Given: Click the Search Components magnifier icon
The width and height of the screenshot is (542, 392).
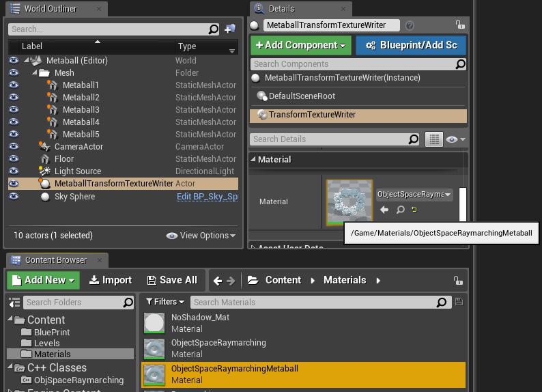Looking at the screenshot, I should (x=460, y=64).
